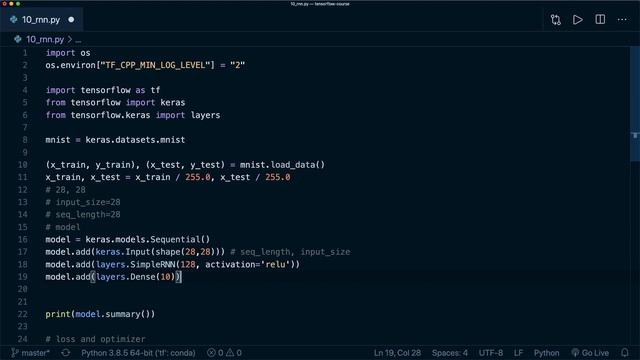Click "layers" on import line 6
Image resolution: width=640 pixels, height=360 pixels.
(205, 115)
